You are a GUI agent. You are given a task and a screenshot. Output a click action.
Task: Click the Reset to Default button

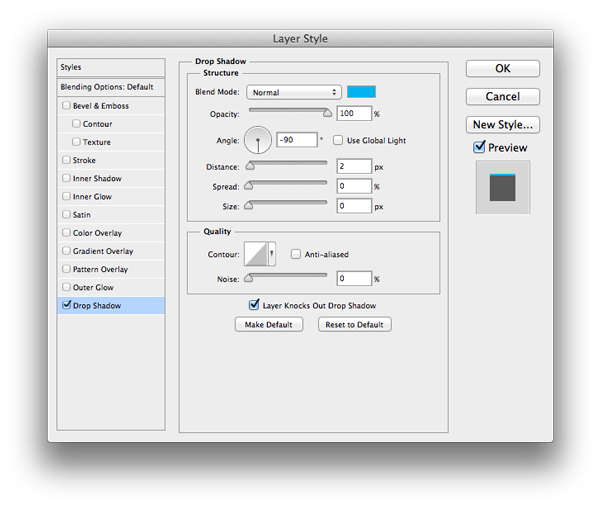tap(354, 324)
